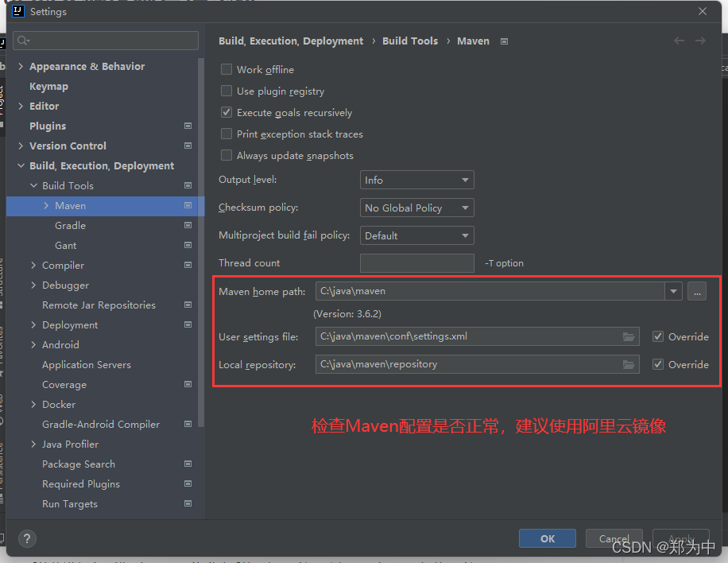Click the project-level icon in Maven row
Screen dimensions: 728x563
point(188,205)
